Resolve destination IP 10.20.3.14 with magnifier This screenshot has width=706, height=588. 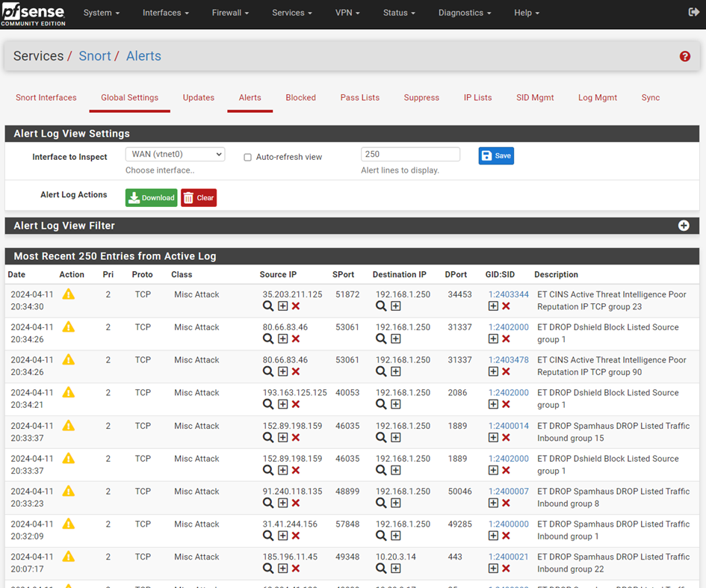point(381,569)
